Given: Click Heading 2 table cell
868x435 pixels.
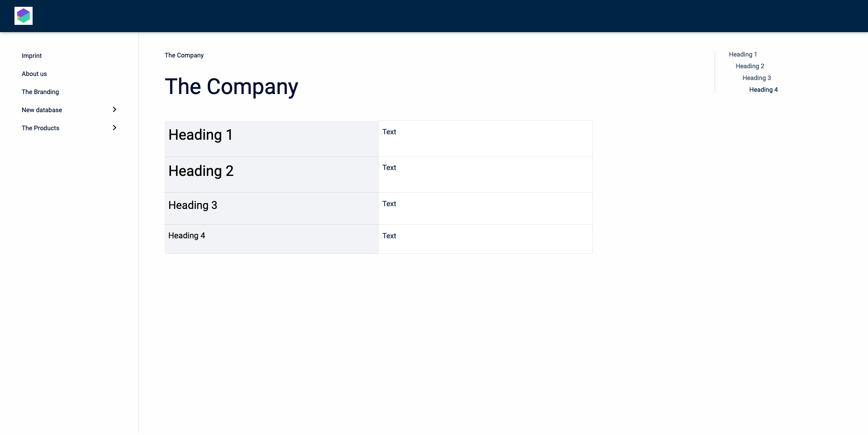Looking at the screenshot, I should [201, 171].
